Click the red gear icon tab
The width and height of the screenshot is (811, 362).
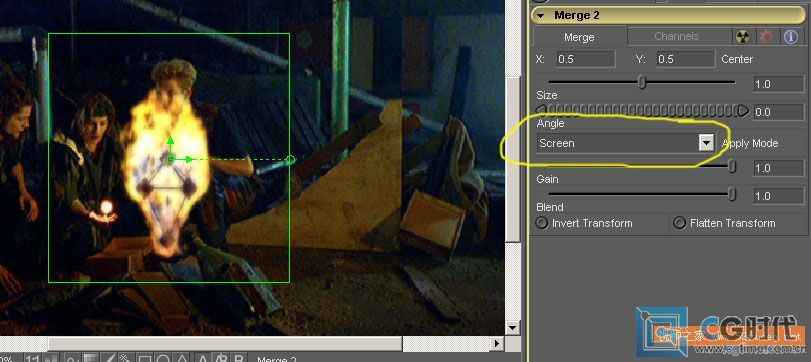[766, 37]
